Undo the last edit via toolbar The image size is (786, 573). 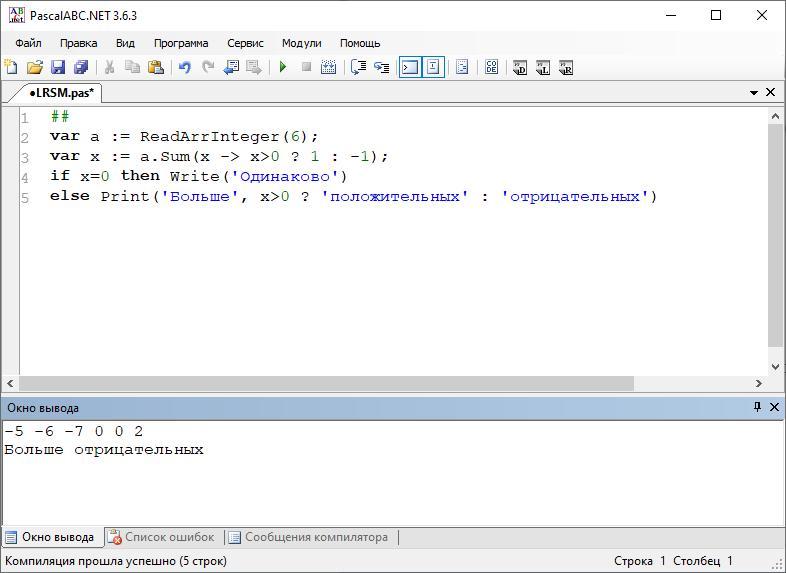[184, 67]
